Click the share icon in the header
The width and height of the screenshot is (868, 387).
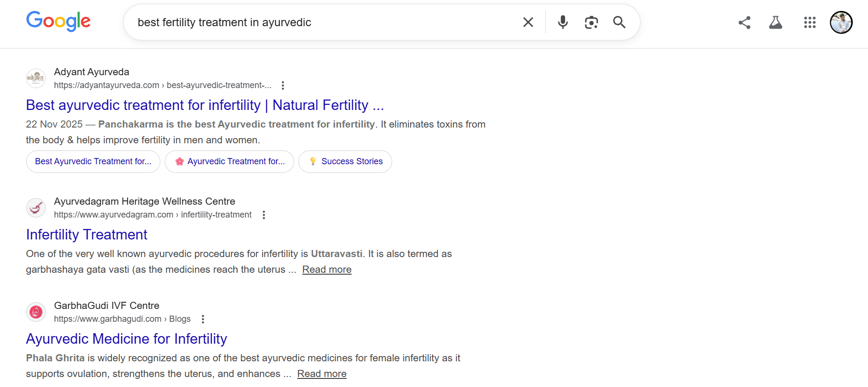tap(744, 22)
